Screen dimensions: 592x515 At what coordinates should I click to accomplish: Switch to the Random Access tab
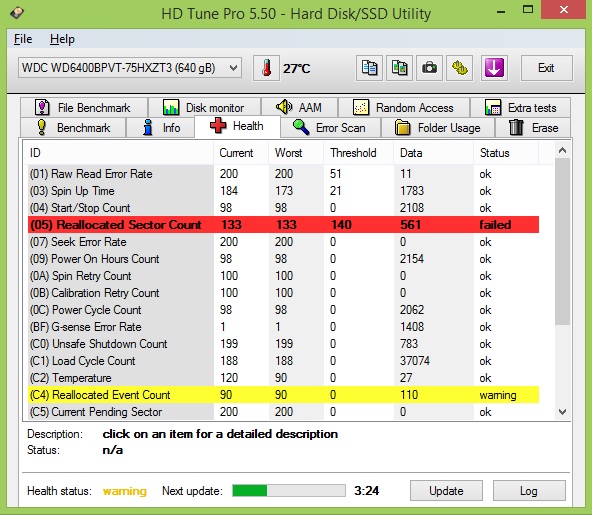click(404, 108)
